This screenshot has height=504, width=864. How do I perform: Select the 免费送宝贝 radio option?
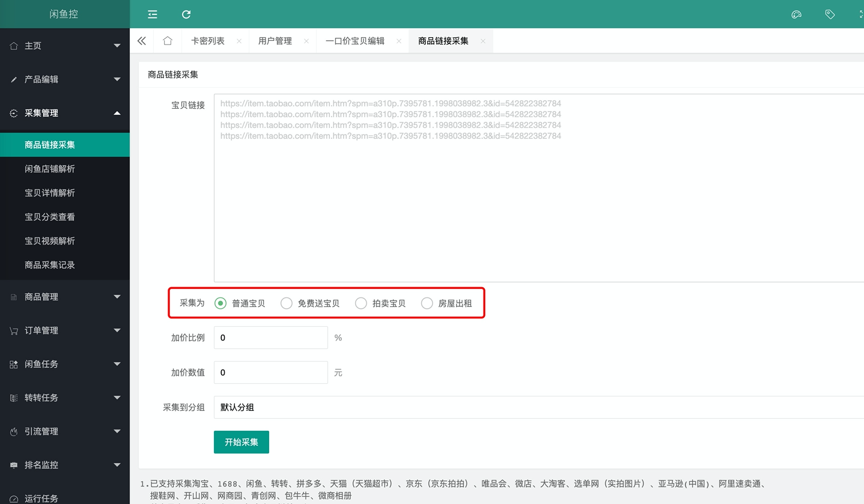(287, 303)
